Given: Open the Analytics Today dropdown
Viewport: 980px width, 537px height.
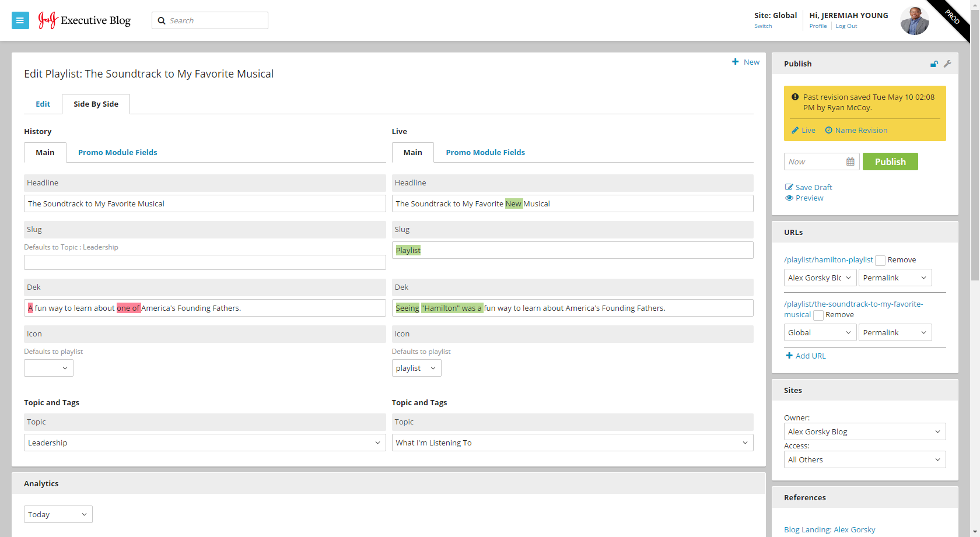Looking at the screenshot, I should (x=58, y=514).
